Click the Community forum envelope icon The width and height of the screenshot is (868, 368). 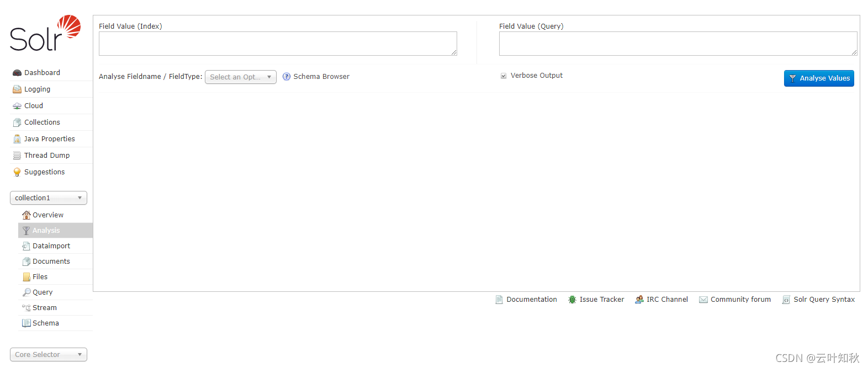703,300
